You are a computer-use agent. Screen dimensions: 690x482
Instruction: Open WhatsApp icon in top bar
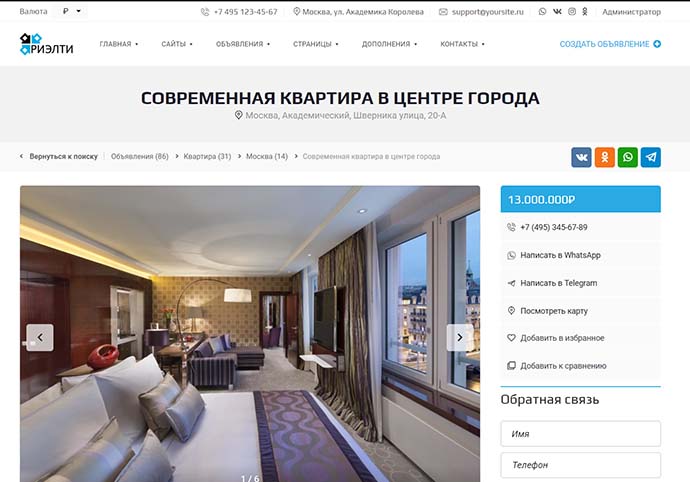point(542,12)
